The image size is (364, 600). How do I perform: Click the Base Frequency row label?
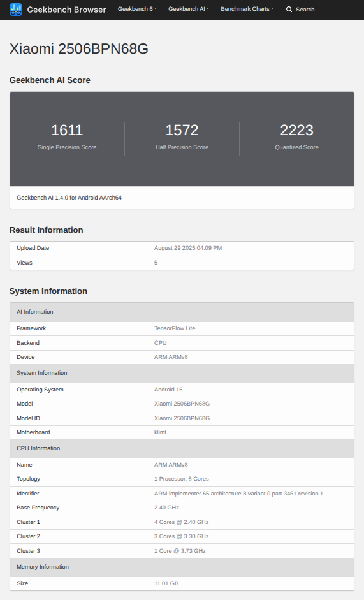coord(38,508)
